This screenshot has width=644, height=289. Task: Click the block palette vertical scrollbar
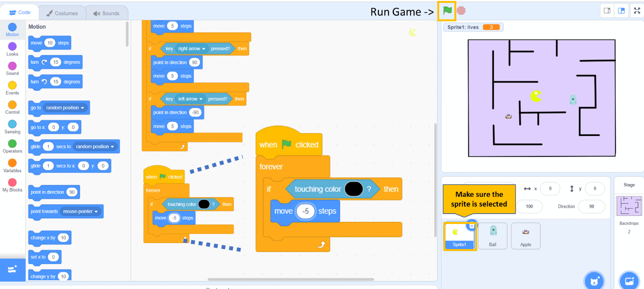127,34
